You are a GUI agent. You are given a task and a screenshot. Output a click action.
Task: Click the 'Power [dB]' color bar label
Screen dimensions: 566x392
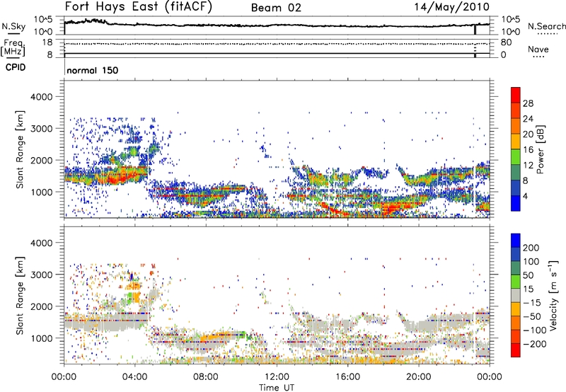point(541,149)
